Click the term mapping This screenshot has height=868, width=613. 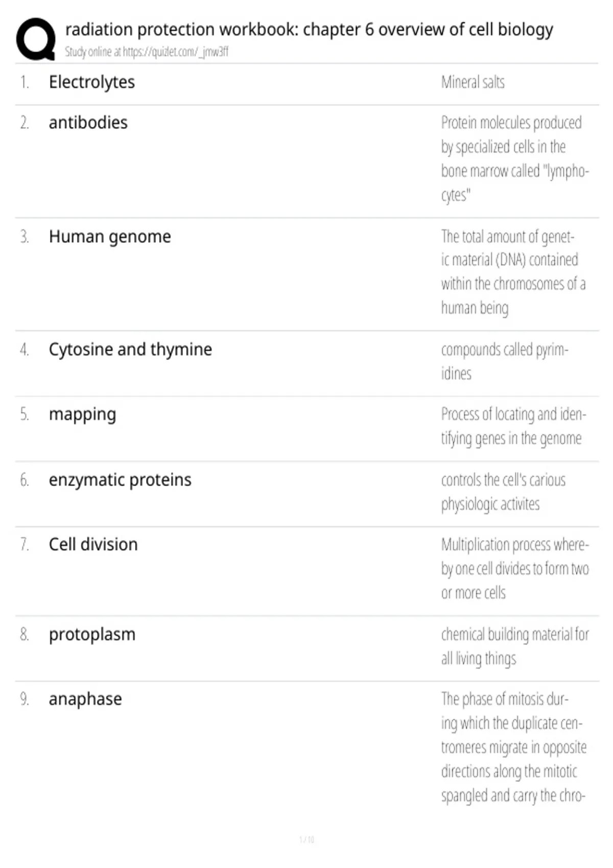click(x=82, y=415)
